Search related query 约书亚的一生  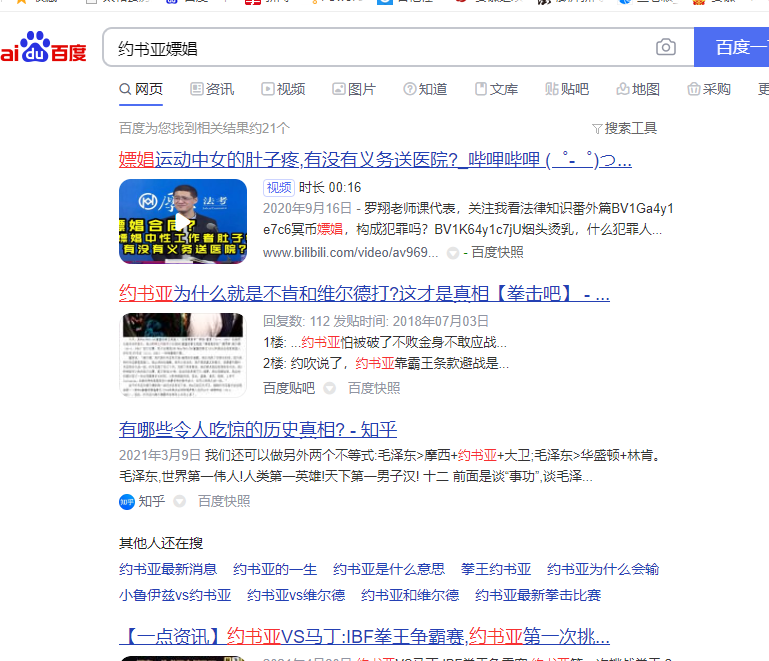275,569
